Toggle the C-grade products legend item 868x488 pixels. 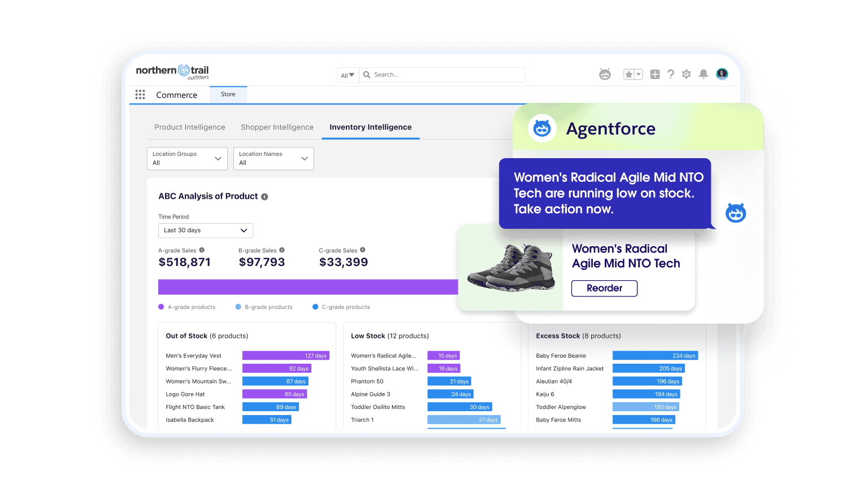pyautogui.click(x=341, y=307)
